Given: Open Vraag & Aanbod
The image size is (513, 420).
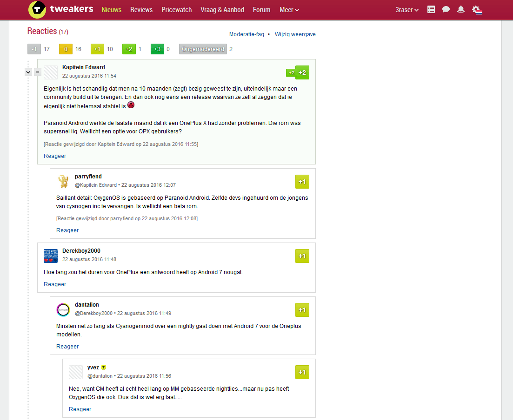Looking at the screenshot, I should pos(222,10).
